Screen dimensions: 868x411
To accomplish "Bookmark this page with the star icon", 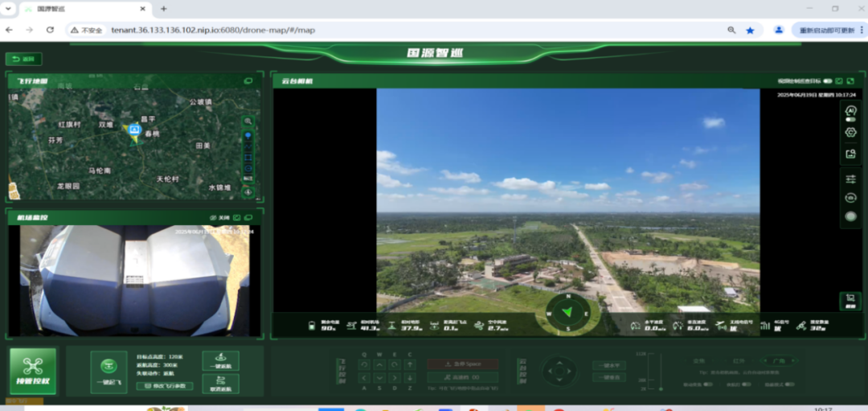I will point(750,30).
